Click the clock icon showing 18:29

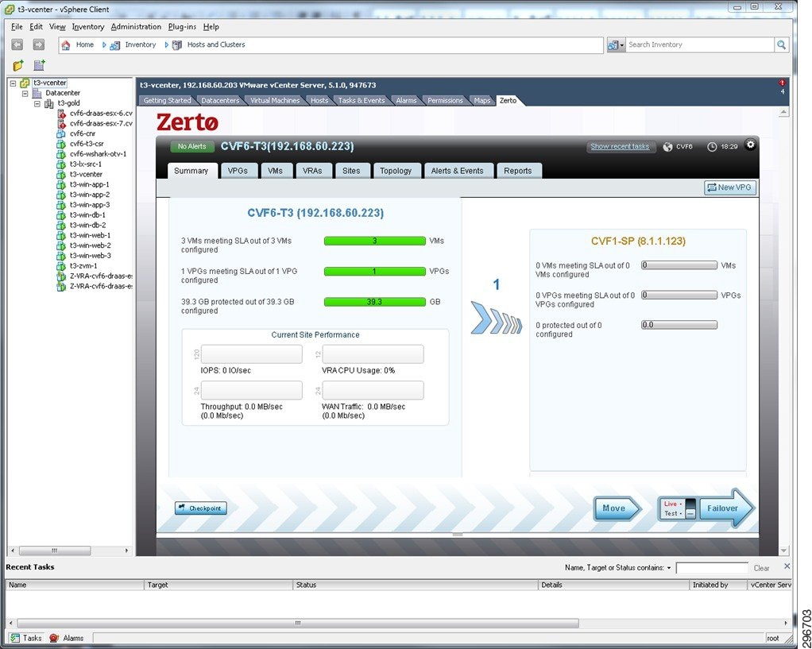712,147
